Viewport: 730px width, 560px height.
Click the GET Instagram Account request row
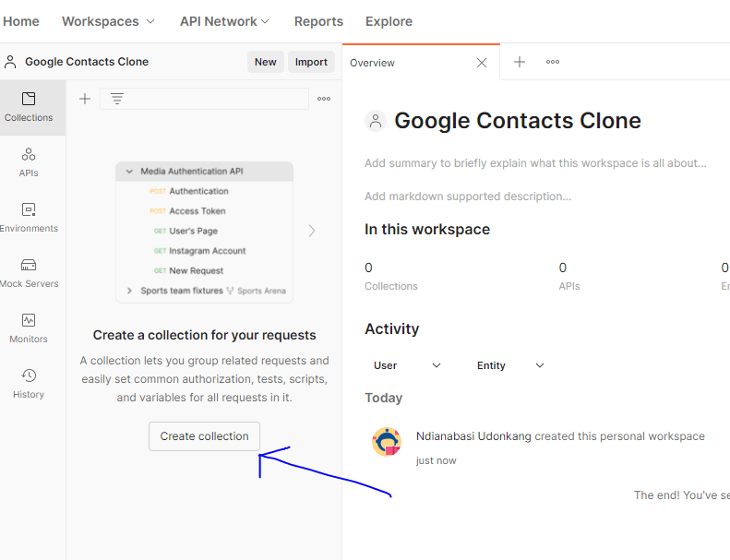pyautogui.click(x=204, y=251)
